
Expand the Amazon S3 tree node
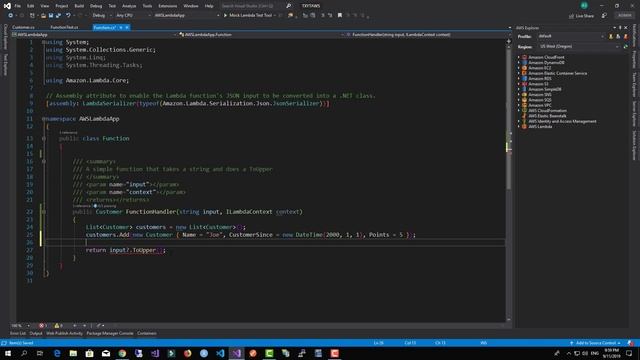[519, 84]
